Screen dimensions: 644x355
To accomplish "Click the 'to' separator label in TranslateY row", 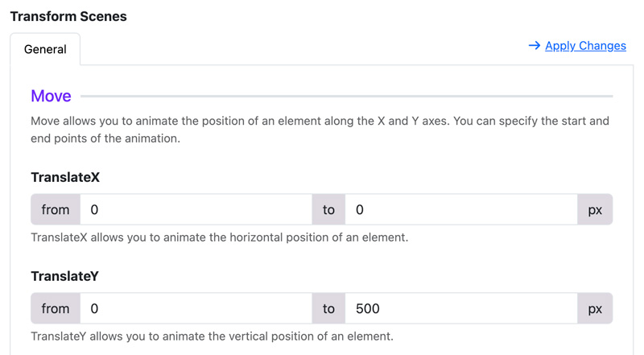I will (328, 308).
